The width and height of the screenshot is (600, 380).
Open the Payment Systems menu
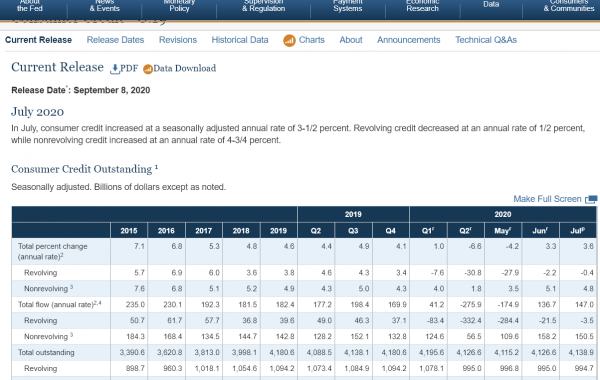pyautogui.click(x=348, y=5)
